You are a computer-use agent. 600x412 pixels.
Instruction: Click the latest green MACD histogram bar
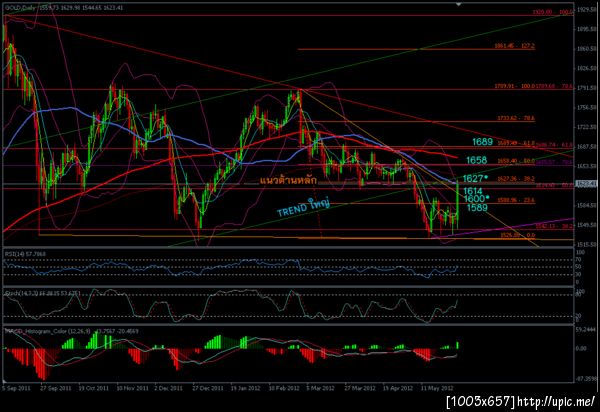[x=458, y=345]
